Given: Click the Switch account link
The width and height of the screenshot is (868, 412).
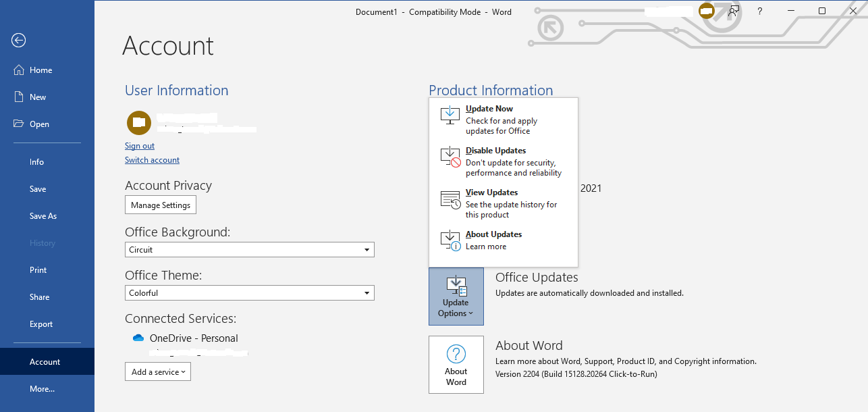Looking at the screenshot, I should click(152, 160).
